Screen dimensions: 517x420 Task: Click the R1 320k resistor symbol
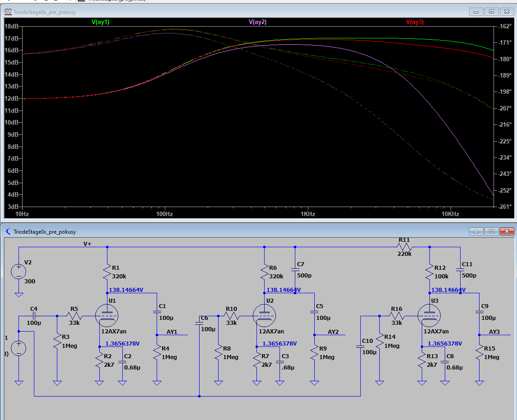point(107,271)
